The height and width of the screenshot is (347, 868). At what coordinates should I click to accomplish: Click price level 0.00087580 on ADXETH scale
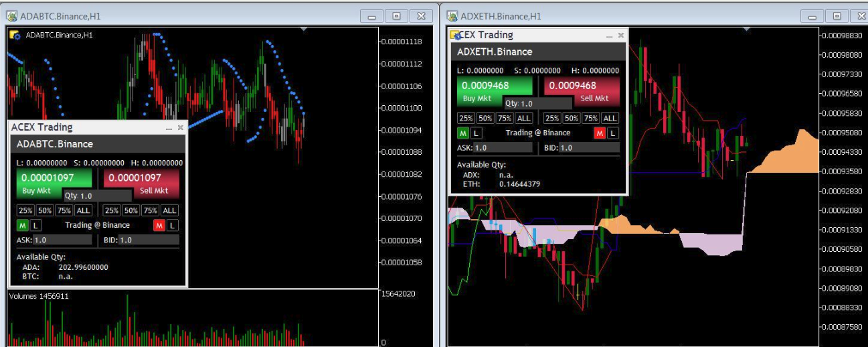[x=841, y=327]
